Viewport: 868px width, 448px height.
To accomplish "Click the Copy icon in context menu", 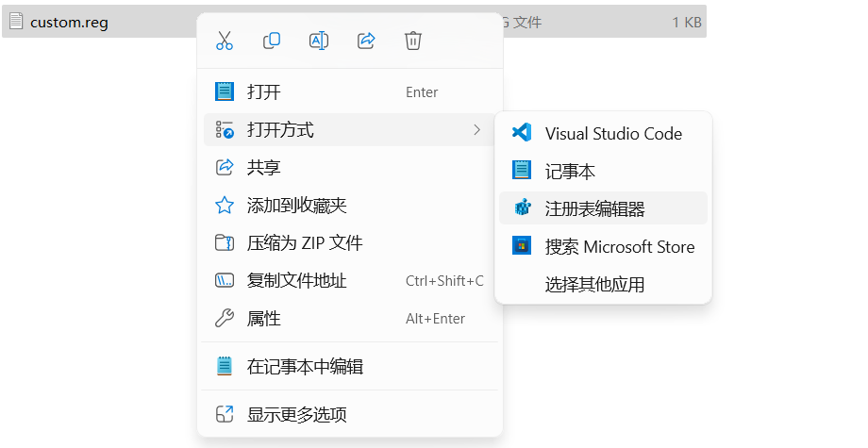I will pyautogui.click(x=272, y=41).
